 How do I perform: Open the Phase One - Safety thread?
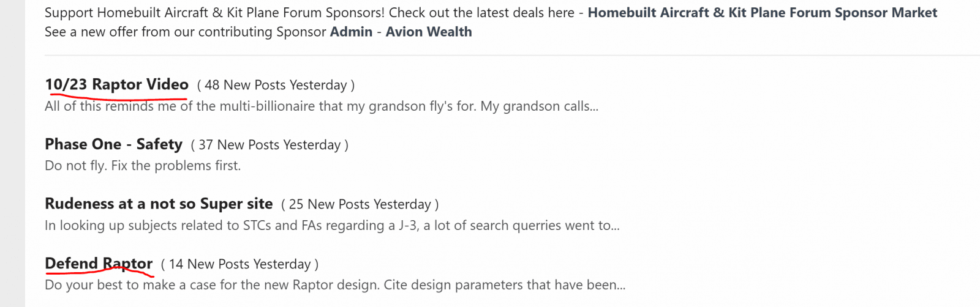[x=113, y=144]
